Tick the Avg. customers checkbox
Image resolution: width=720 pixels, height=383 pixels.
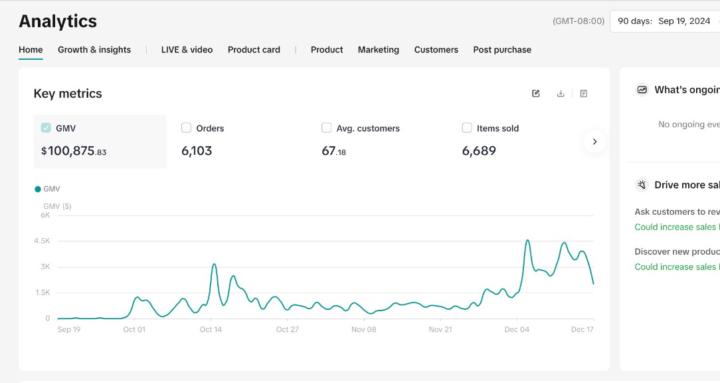pos(326,128)
